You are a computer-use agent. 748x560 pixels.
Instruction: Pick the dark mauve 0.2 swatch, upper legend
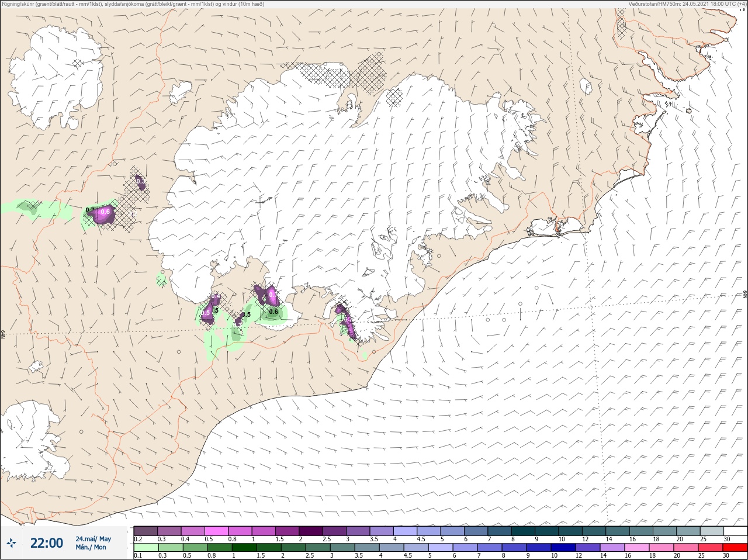pos(146,531)
